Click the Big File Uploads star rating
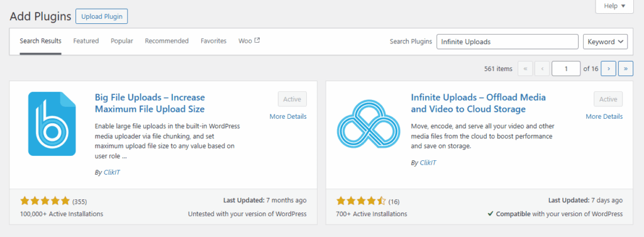This screenshot has height=237, width=644. [x=45, y=201]
